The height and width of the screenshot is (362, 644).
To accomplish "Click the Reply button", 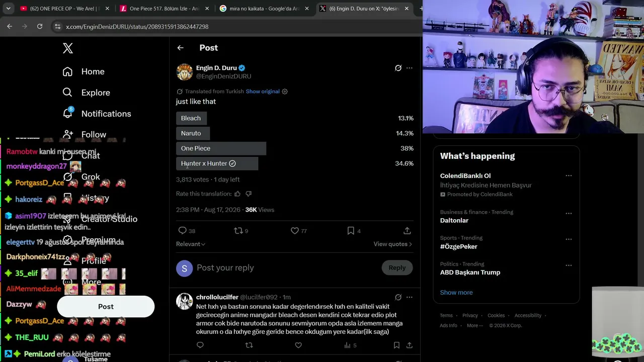I will point(397,268).
